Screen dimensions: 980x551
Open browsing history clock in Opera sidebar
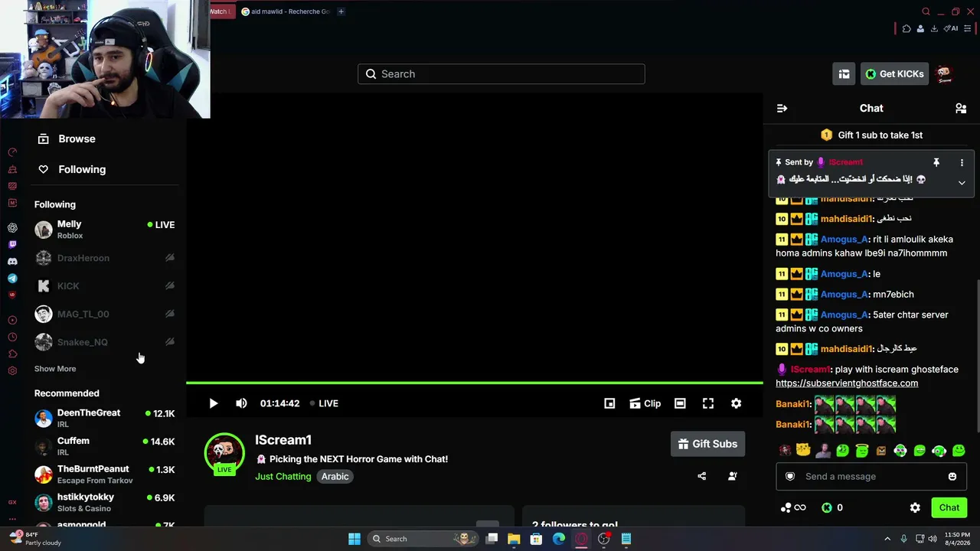point(12,337)
